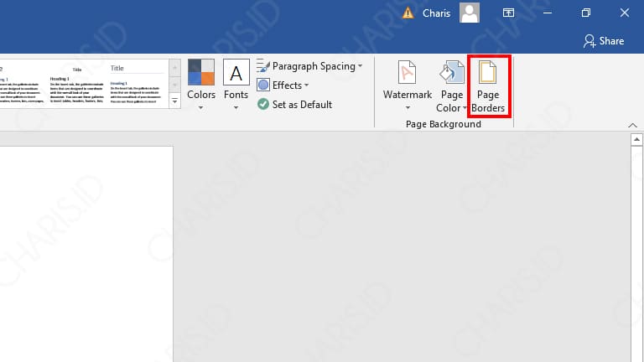Click inside the blank document page

86,254
